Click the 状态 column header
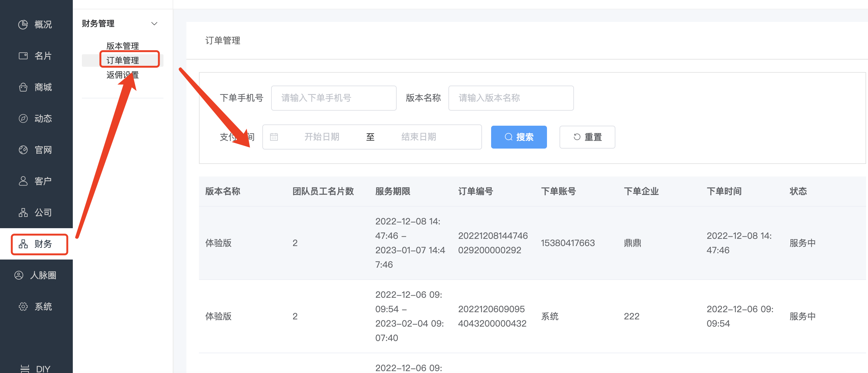868x373 pixels. [798, 191]
